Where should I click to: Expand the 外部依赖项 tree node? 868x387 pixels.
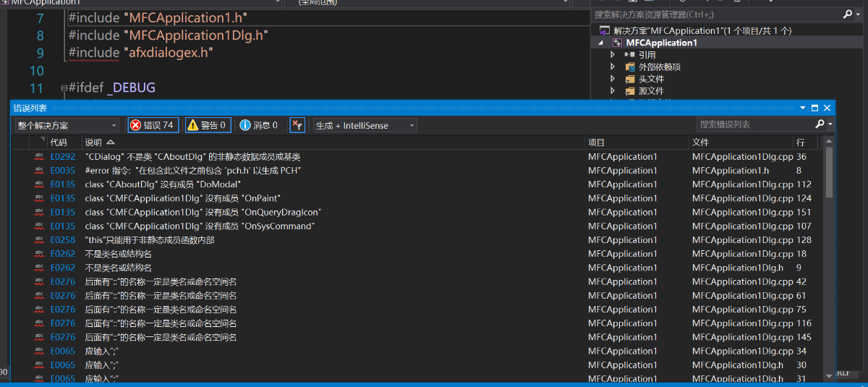click(613, 67)
